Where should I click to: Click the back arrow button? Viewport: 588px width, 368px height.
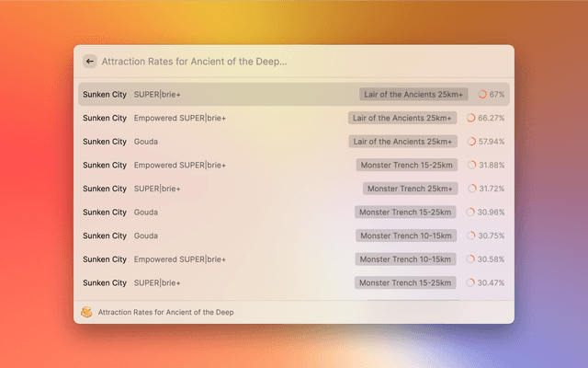(89, 62)
